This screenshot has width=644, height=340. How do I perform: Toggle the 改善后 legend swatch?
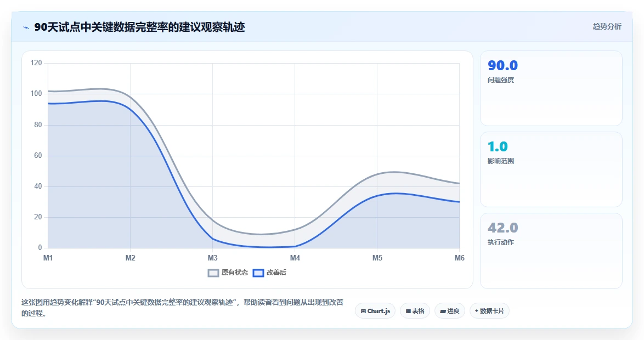258,273
